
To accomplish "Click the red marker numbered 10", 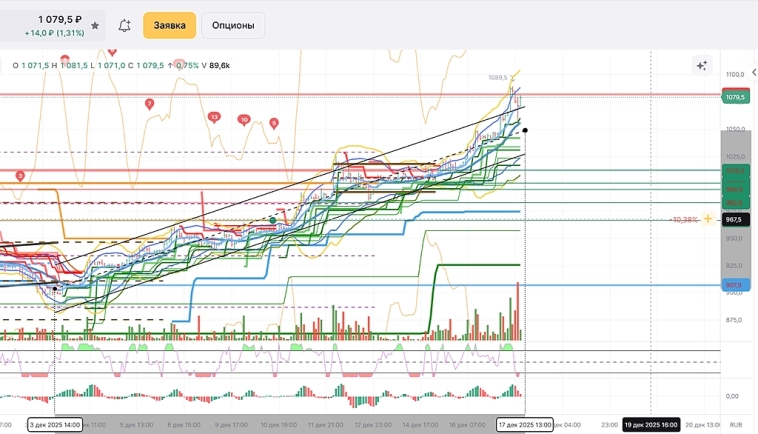I will [x=244, y=120].
